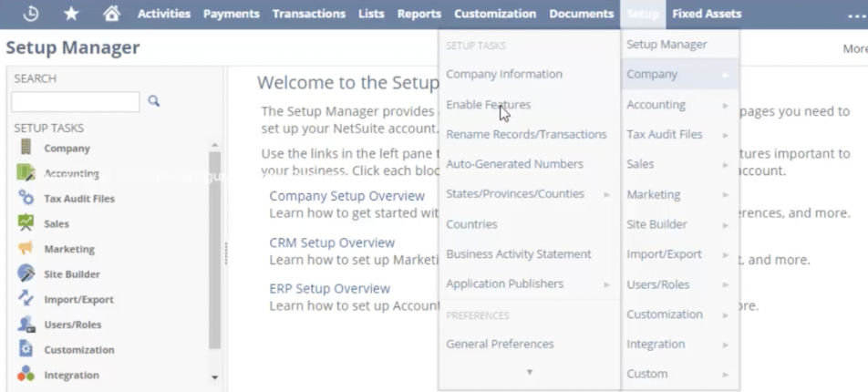Open the ERP Setup Overview link
The image size is (868, 392).
329,289
